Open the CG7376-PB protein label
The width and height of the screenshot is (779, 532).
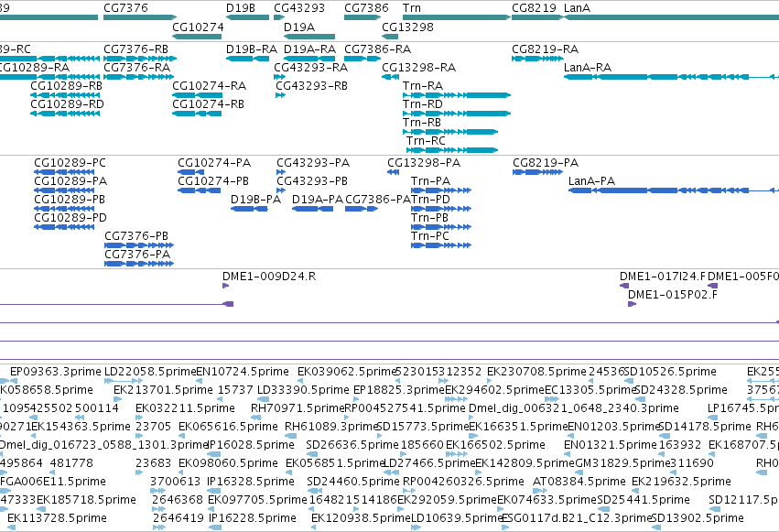(136, 236)
